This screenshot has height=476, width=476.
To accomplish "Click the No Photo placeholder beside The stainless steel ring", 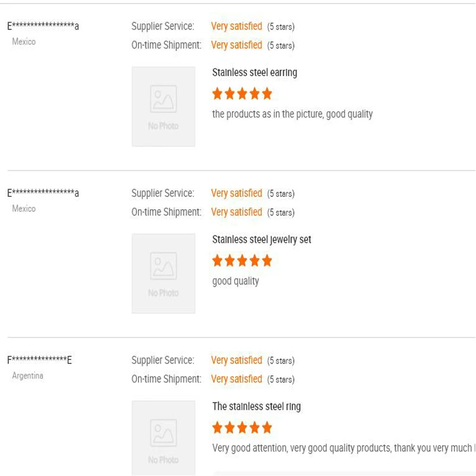I will (x=163, y=438).
